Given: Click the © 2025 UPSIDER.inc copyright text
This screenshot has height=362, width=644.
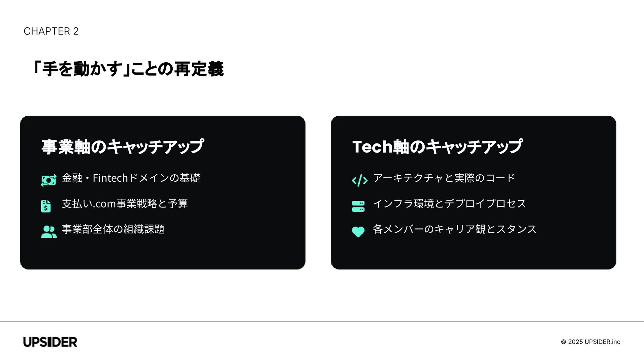Looking at the screenshot, I should tap(590, 342).
